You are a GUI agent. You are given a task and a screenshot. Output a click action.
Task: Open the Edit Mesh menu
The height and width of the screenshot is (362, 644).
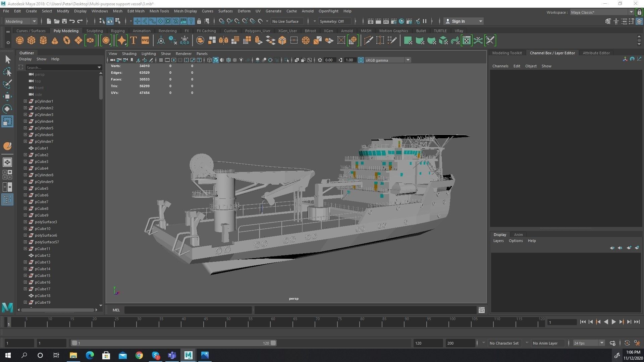click(136, 11)
